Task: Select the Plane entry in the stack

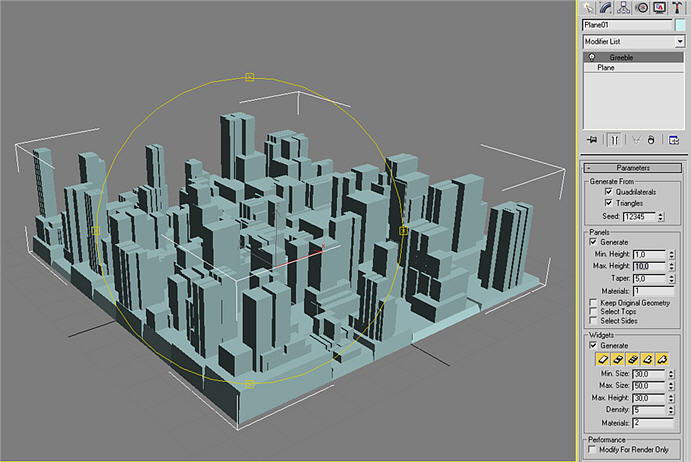Action: tap(634, 67)
